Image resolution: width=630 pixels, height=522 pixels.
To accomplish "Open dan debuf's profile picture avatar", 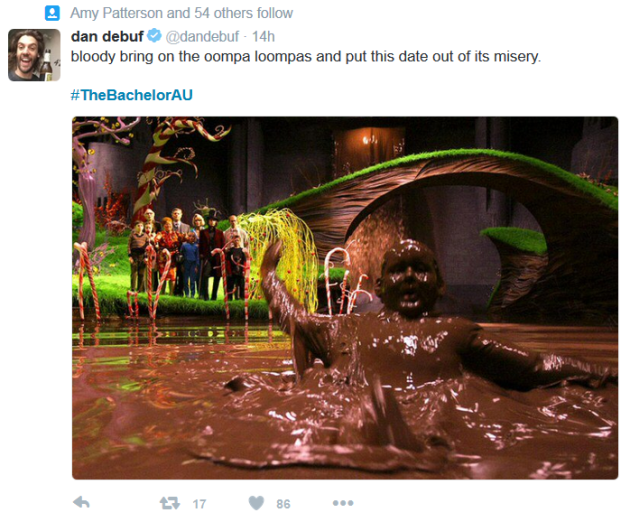I will 34,55.
